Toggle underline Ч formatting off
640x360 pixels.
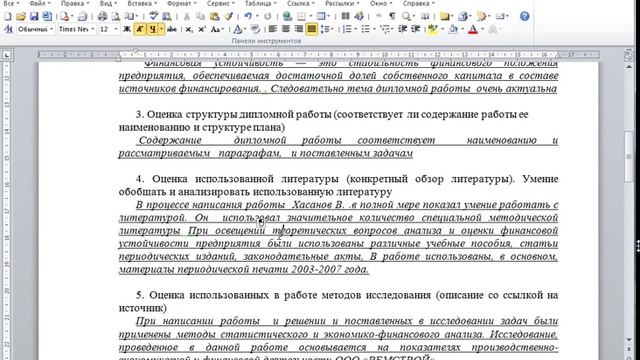pos(153,29)
